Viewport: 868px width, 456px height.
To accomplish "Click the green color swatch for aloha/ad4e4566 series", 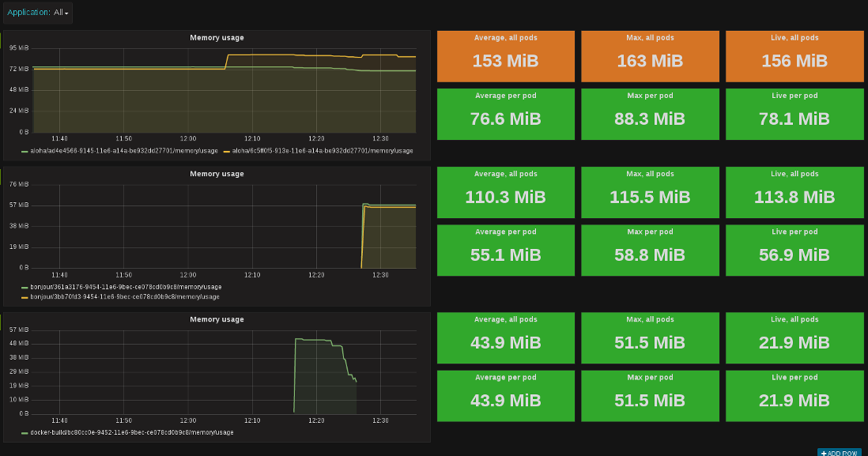I will tap(25, 151).
